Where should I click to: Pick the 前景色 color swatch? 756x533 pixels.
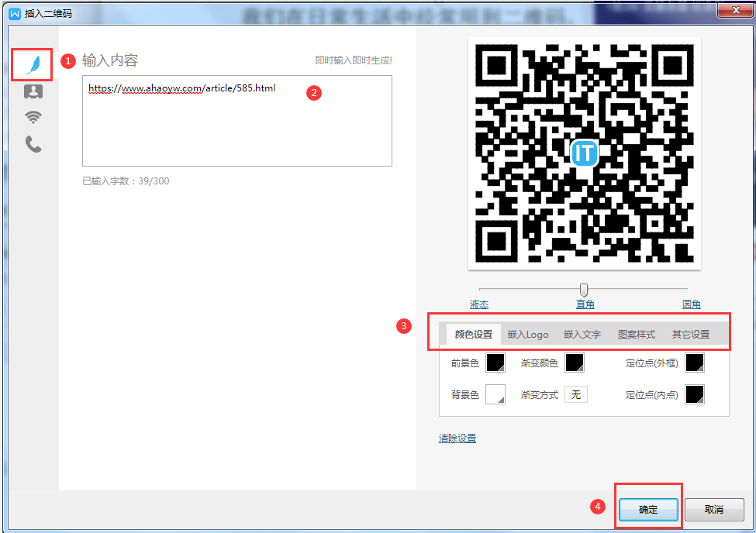pos(495,363)
